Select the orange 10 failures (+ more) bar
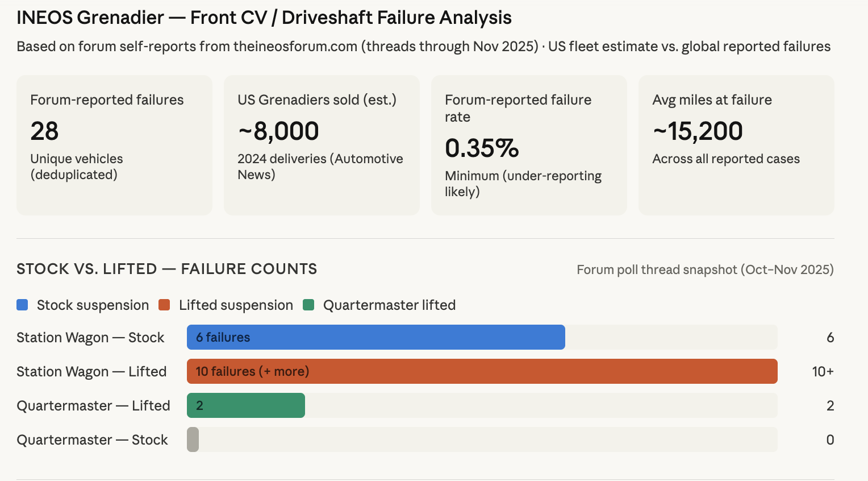Screen dimensions: 868x481 pos(482,371)
